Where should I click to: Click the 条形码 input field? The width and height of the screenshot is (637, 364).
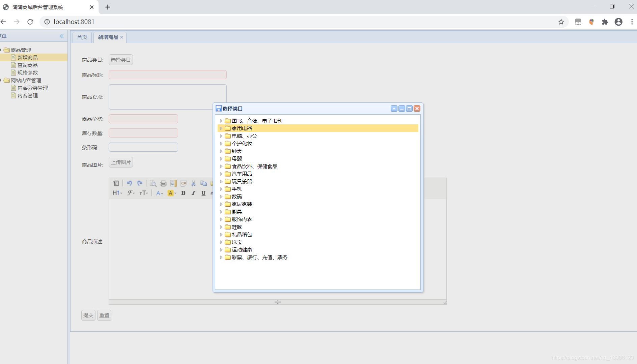143,147
